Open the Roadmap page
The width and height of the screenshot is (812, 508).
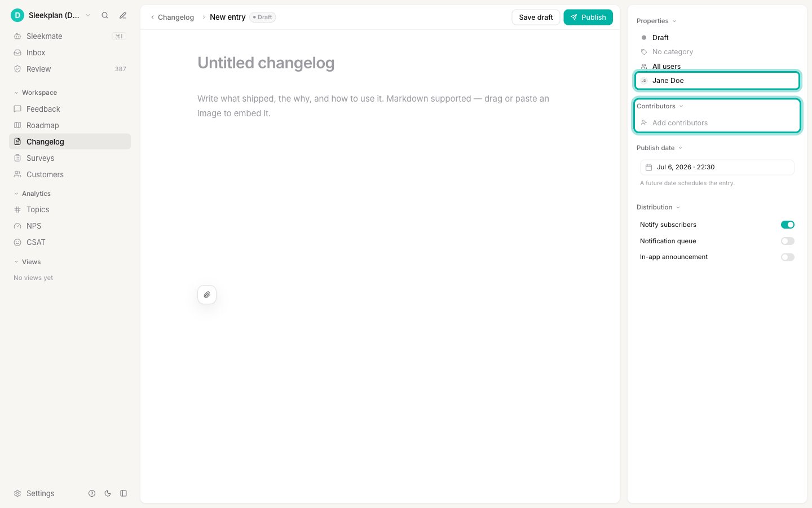point(70,125)
